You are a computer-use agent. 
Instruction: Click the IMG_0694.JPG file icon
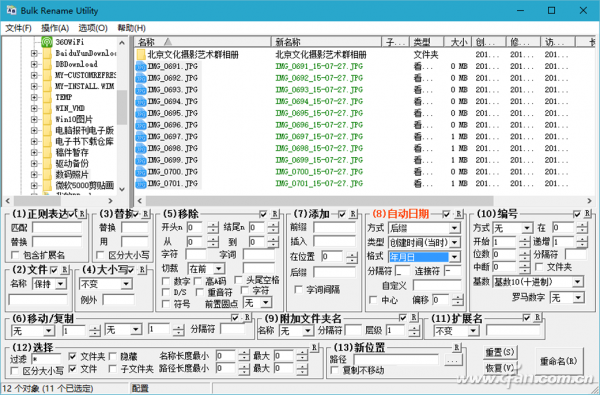(x=141, y=102)
